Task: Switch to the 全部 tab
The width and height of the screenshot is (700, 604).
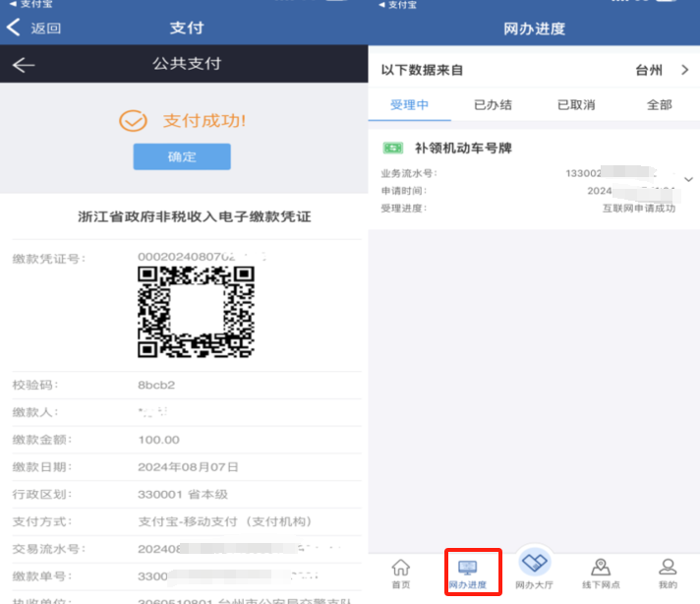Action: 660,105
